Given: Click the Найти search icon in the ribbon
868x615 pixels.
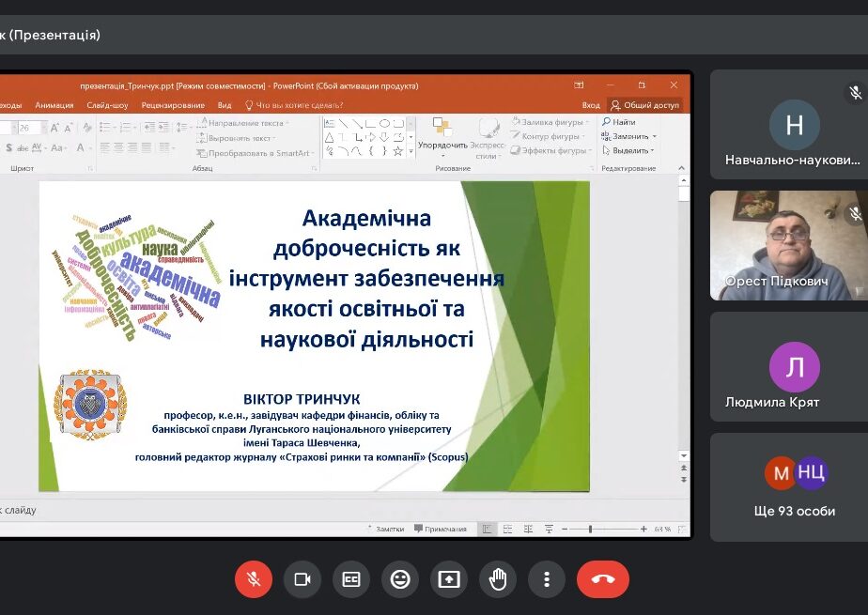Looking at the screenshot, I should pos(607,122).
